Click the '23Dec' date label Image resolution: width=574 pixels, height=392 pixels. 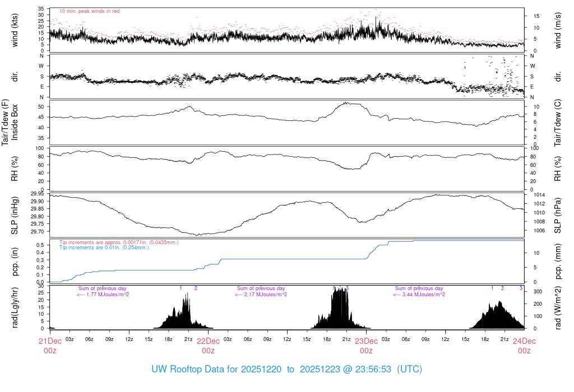click(367, 341)
